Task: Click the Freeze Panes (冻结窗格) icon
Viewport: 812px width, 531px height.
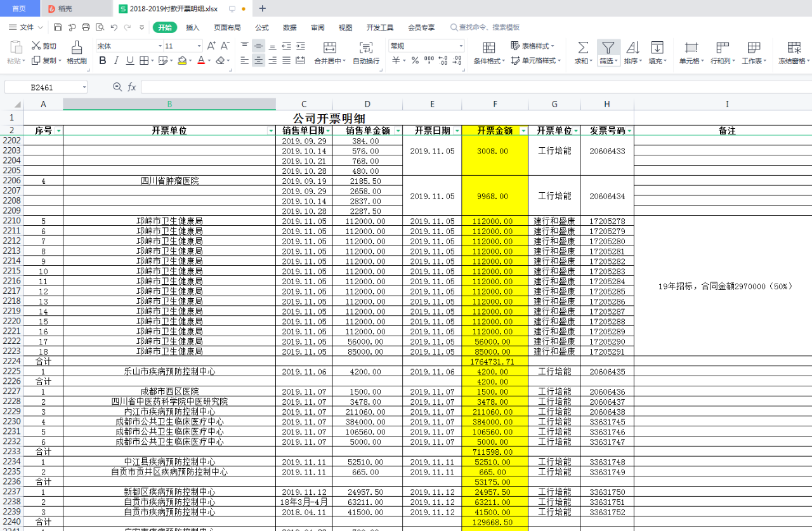Action: click(794, 48)
